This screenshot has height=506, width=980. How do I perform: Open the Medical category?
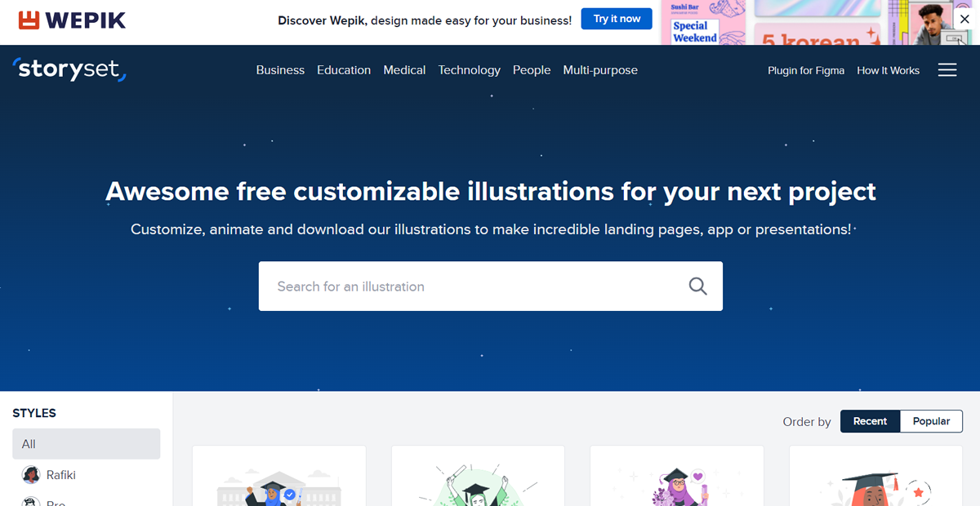click(x=404, y=70)
